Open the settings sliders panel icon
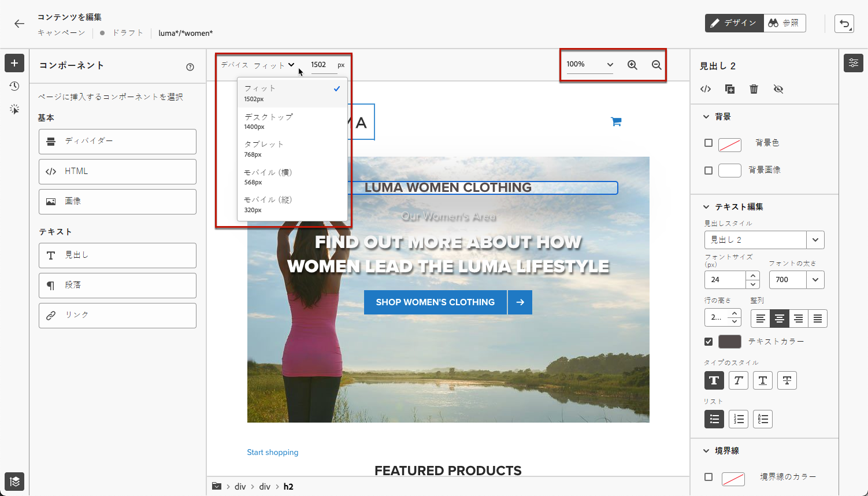Image resolution: width=868 pixels, height=496 pixels. point(854,63)
